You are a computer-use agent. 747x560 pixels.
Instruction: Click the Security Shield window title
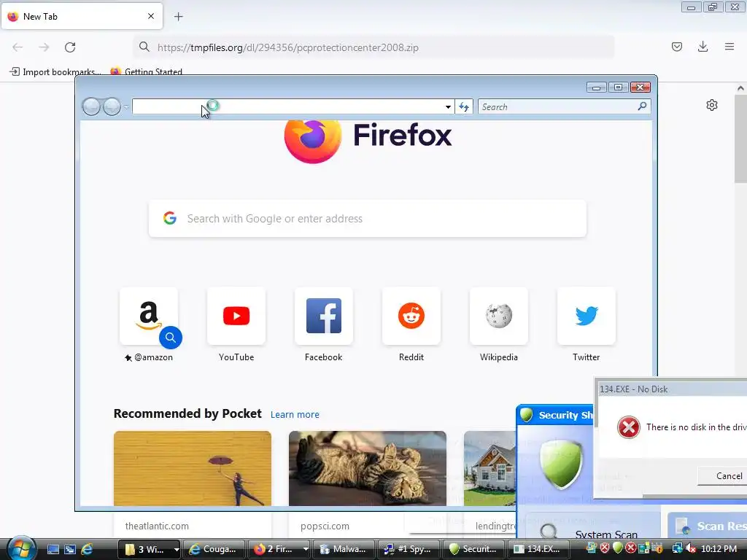(565, 415)
